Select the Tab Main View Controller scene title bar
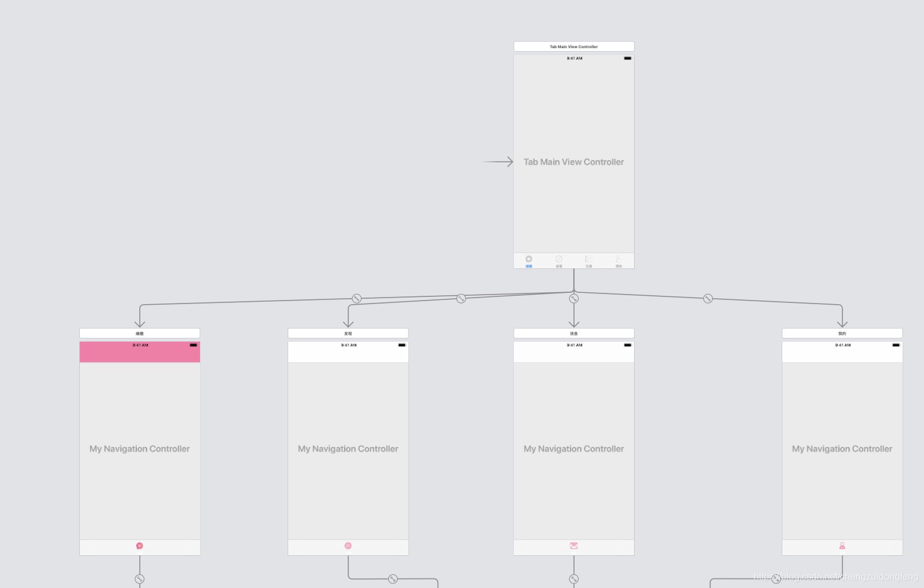924x588 pixels. (x=574, y=46)
